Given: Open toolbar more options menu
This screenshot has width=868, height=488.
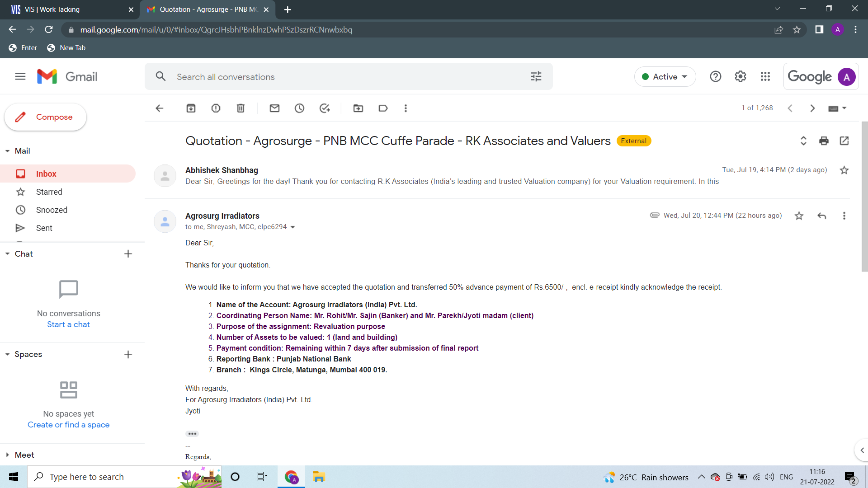Looking at the screenshot, I should point(406,108).
